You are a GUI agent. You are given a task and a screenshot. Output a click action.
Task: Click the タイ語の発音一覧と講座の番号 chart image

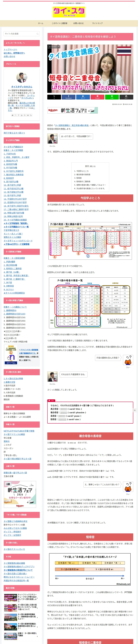pyautogui.click(x=90, y=241)
